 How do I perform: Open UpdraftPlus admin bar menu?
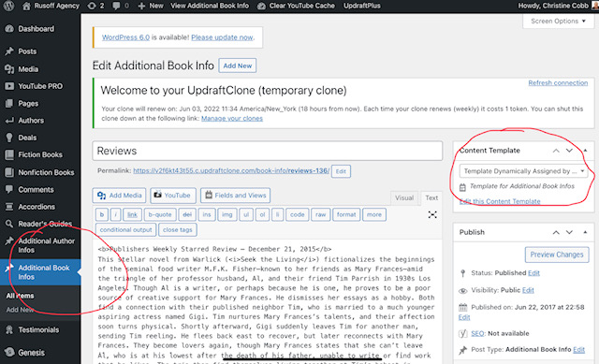362,6
